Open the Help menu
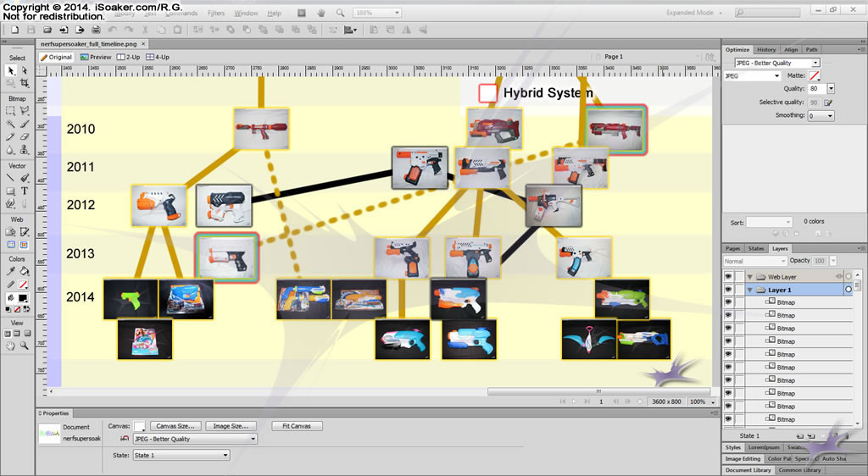868x476 pixels. (274, 13)
